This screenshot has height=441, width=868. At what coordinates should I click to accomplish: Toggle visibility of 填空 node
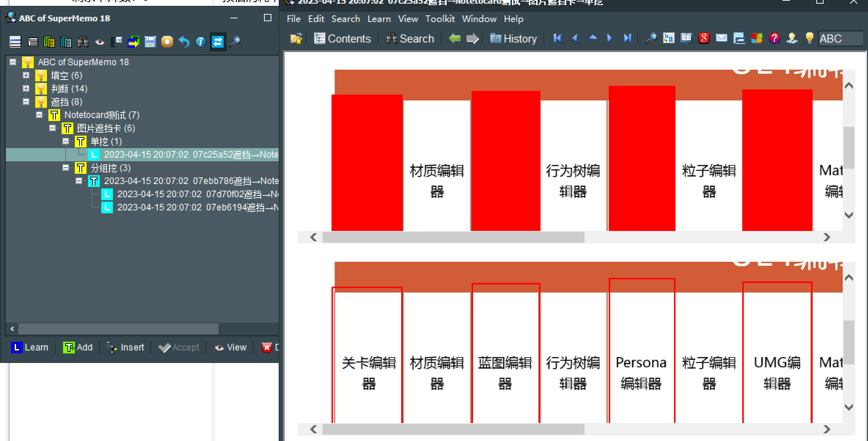click(26, 75)
